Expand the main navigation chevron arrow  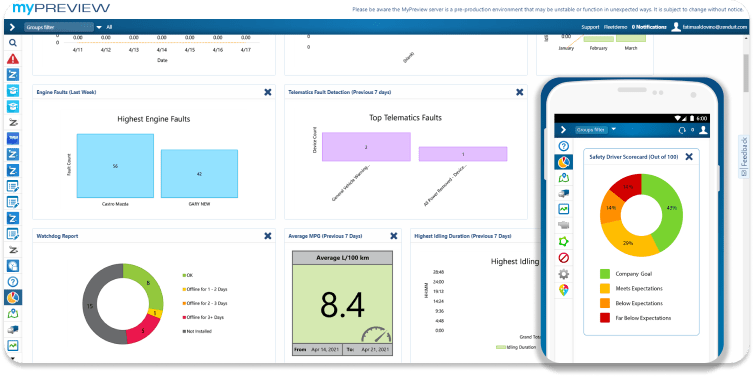tap(13, 27)
